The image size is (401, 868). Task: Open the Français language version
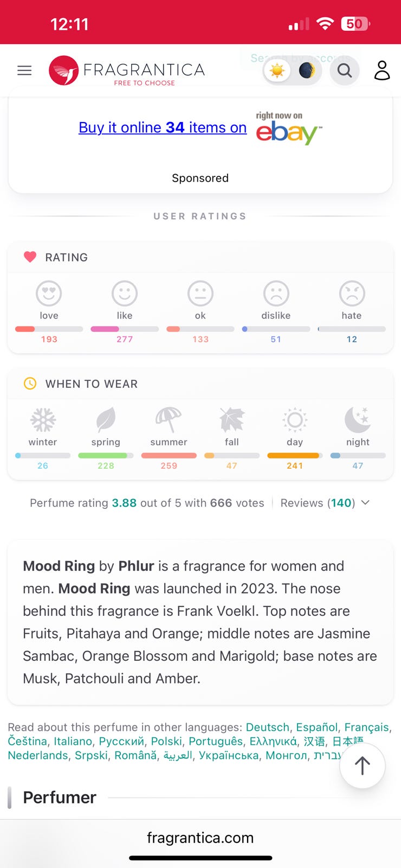367,727
